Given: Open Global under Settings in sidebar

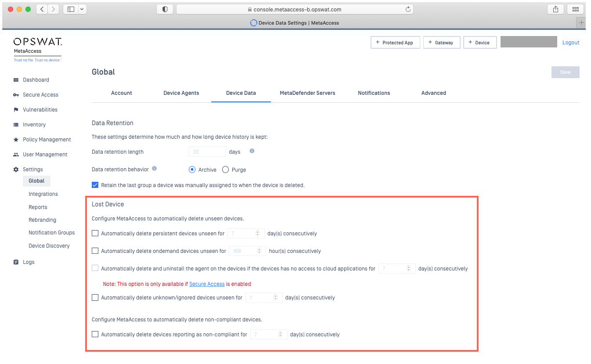Looking at the screenshot, I should (x=36, y=181).
